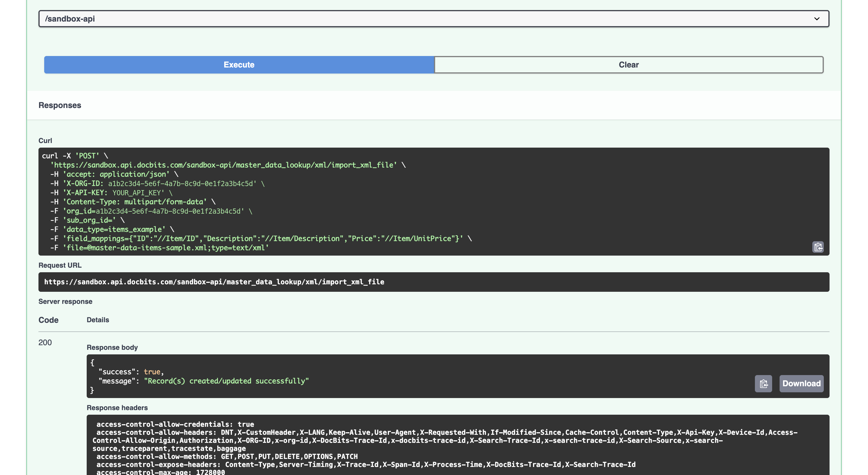Image resolution: width=868 pixels, height=475 pixels.
Task: Click the 'accept: application/json' curl line
Action: (x=114, y=174)
